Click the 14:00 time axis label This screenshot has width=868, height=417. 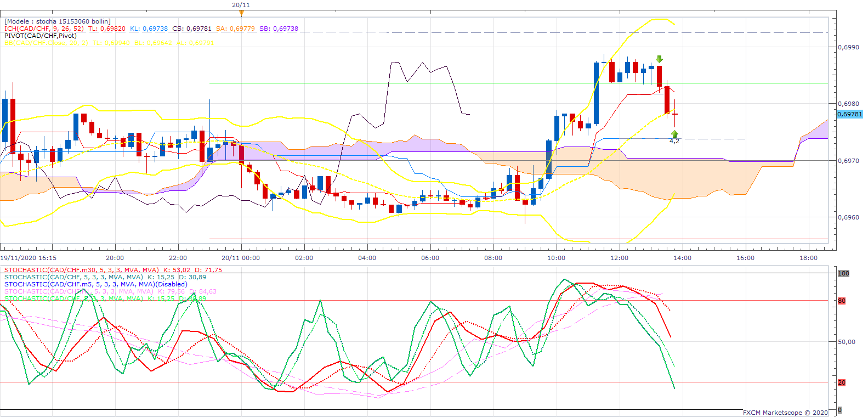click(682, 258)
